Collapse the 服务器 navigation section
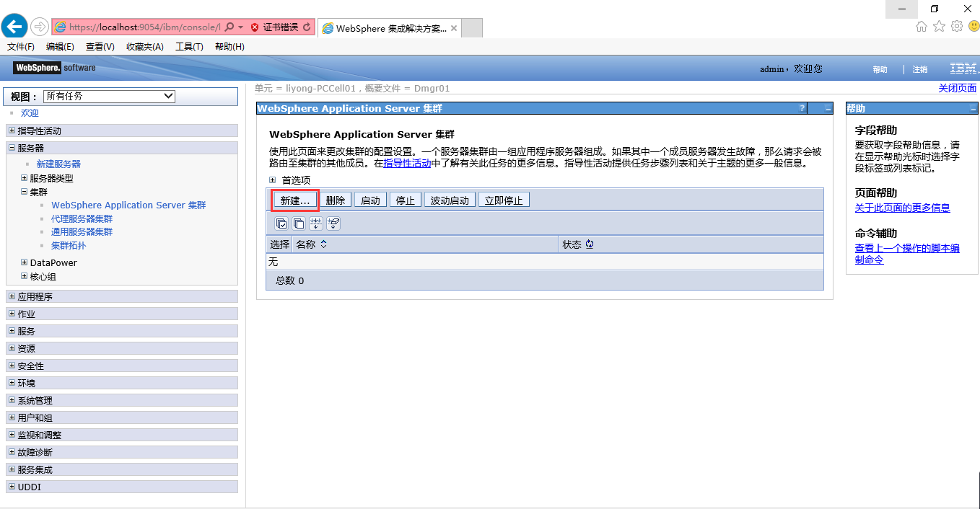 [11, 148]
